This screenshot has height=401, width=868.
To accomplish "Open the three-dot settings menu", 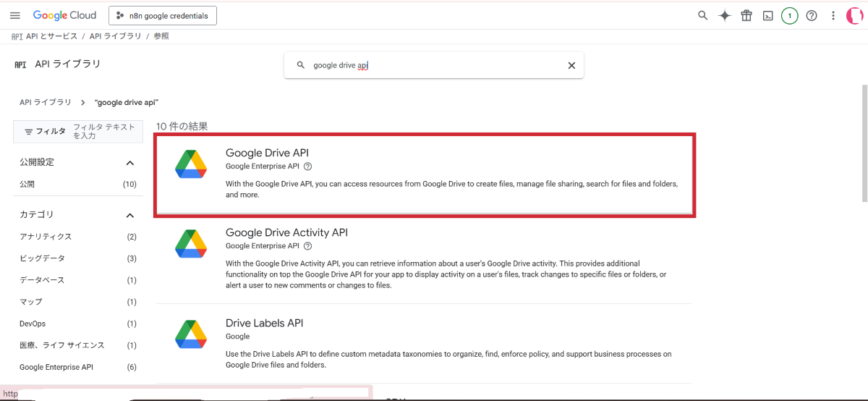I will 833,16.
